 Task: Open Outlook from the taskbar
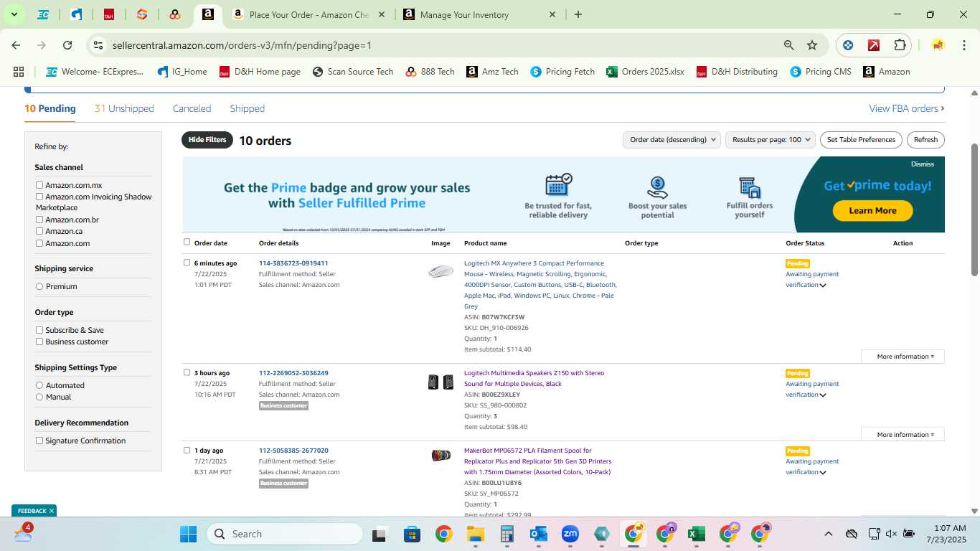point(539,534)
